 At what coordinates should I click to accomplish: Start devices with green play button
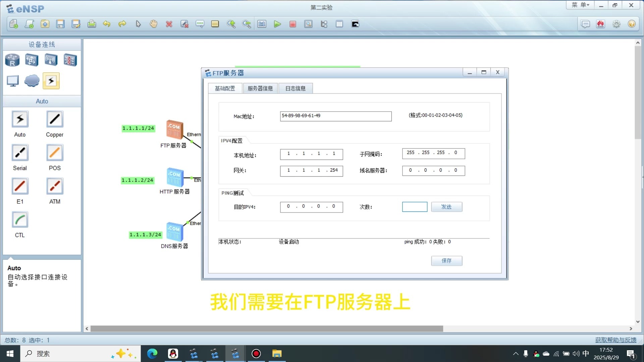click(277, 24)
